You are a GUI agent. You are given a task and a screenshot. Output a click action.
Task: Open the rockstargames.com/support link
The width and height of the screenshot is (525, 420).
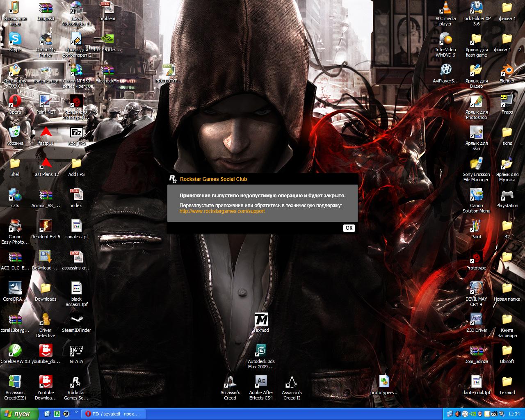pyautogui.click(x=222, y=211)
